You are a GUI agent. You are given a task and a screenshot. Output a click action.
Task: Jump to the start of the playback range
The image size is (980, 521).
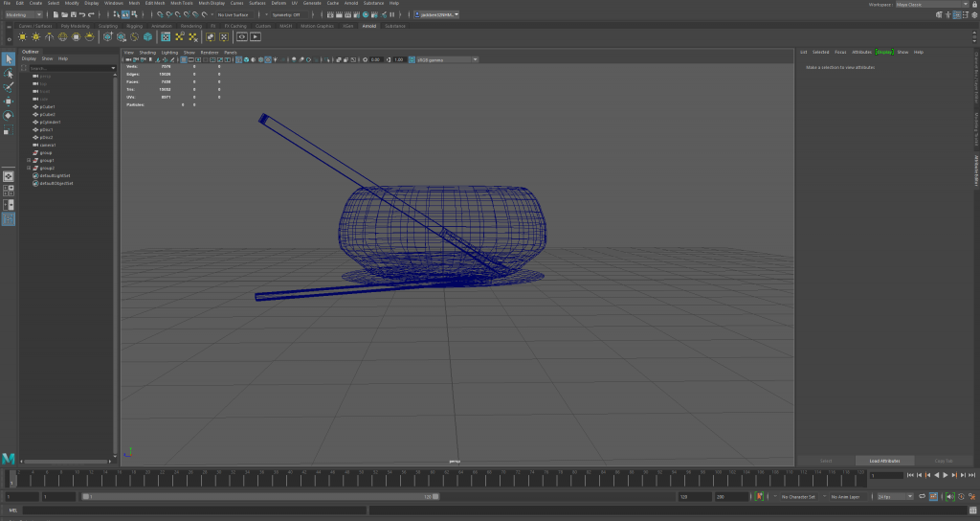point(909,475)
